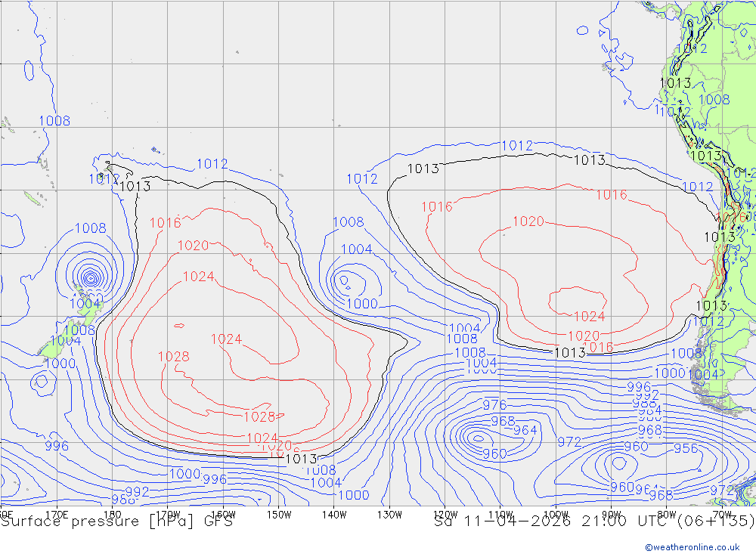
Task: Select the 'Surface pressure [hPa] GFS' title
Action: (x=116, y=522)
